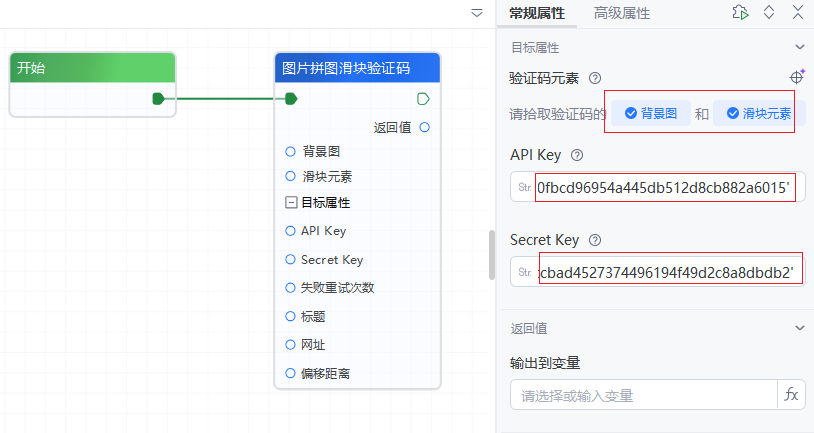Click help icon next to Secret Key label
The width and height of the screenshot is (814, 433).
tap(595, 240)
